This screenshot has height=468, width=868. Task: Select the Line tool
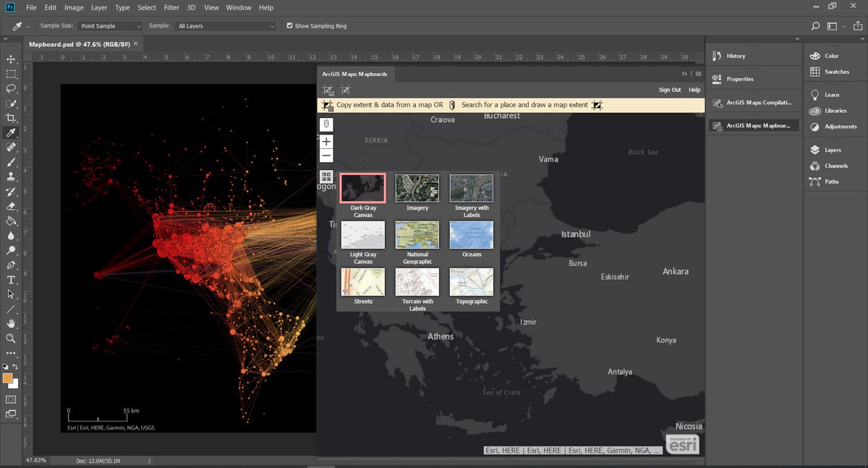pyautogui.click(x=11, y=310)
